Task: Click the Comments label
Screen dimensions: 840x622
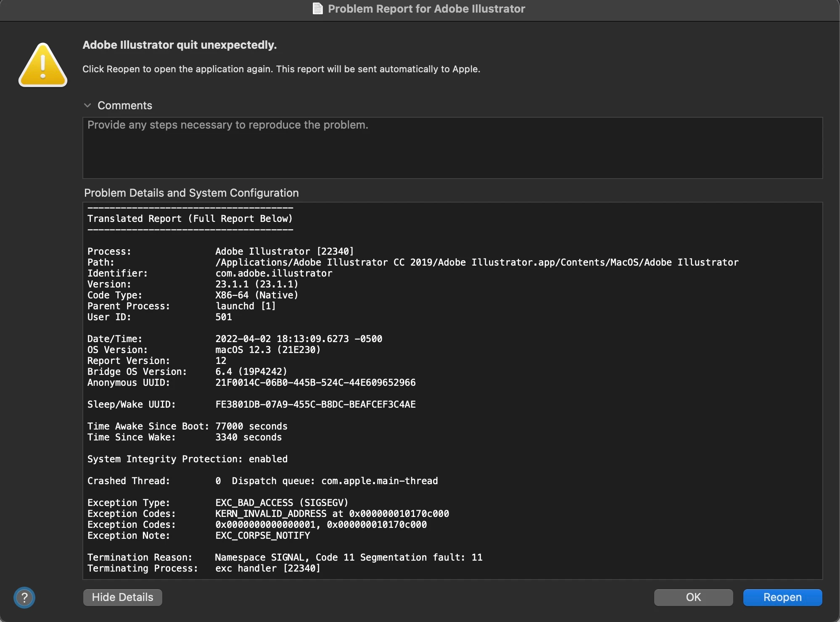Action: pos(124,105)
